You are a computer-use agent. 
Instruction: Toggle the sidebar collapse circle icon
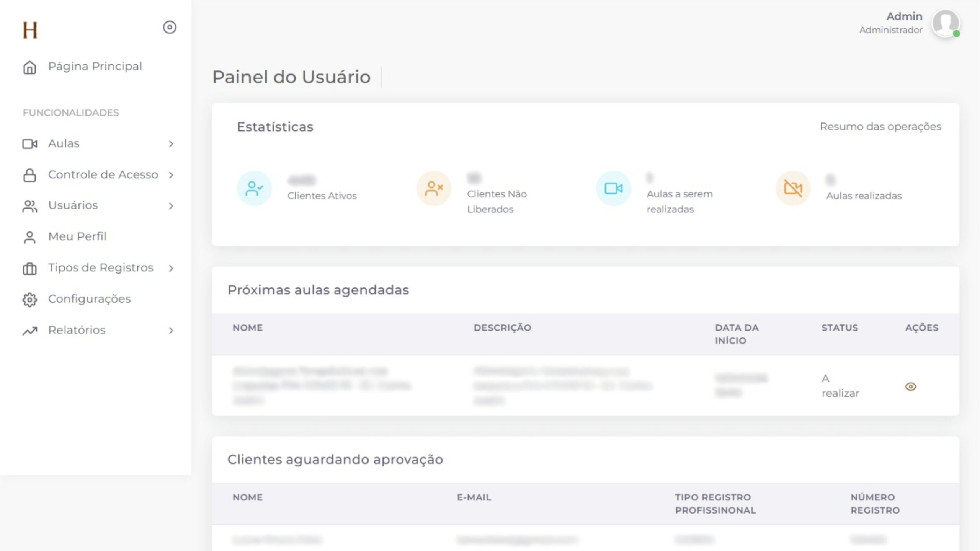click(x=170, y=27)
